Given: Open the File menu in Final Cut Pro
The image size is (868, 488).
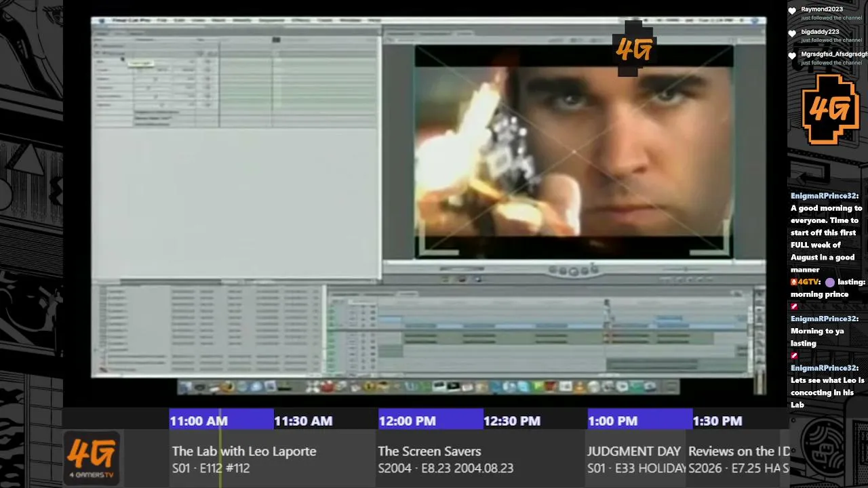Looking at the screenshot, I should [162, 21].
